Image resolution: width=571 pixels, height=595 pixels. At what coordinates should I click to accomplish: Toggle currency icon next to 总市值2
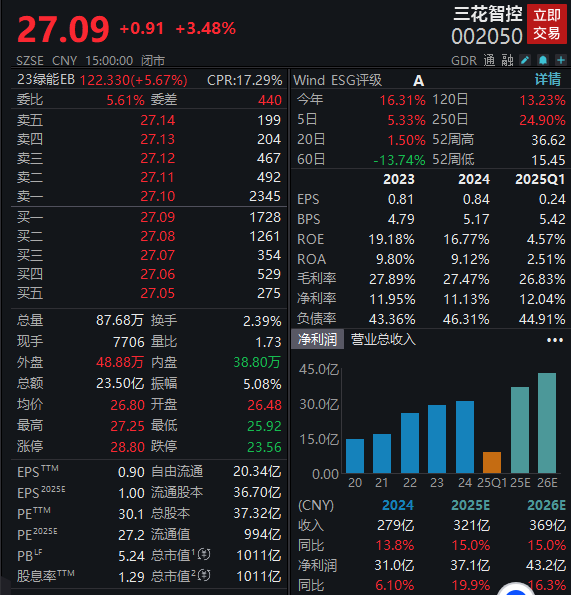pos(204,576)
